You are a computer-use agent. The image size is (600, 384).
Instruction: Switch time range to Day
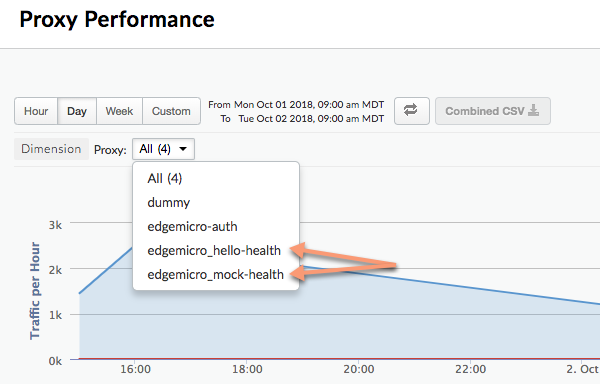click(77, 111)
